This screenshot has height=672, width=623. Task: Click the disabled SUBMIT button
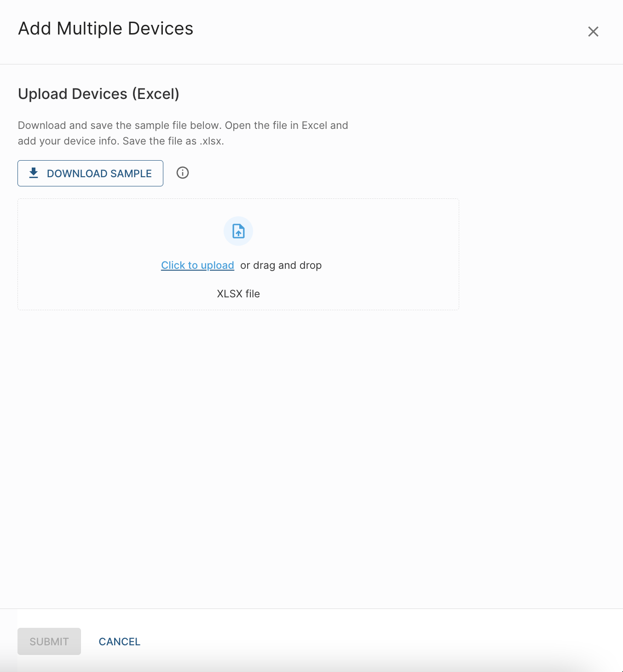click(x=49, y=641)
